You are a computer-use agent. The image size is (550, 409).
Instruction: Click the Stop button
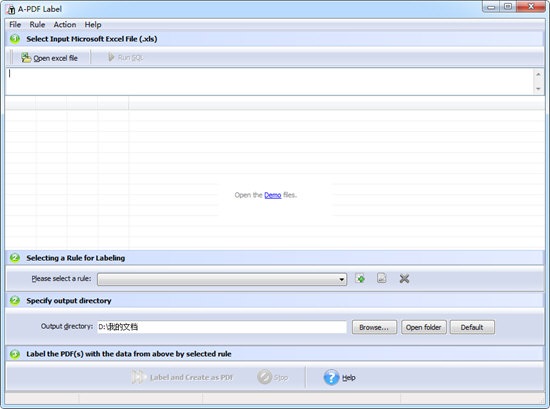273,377
